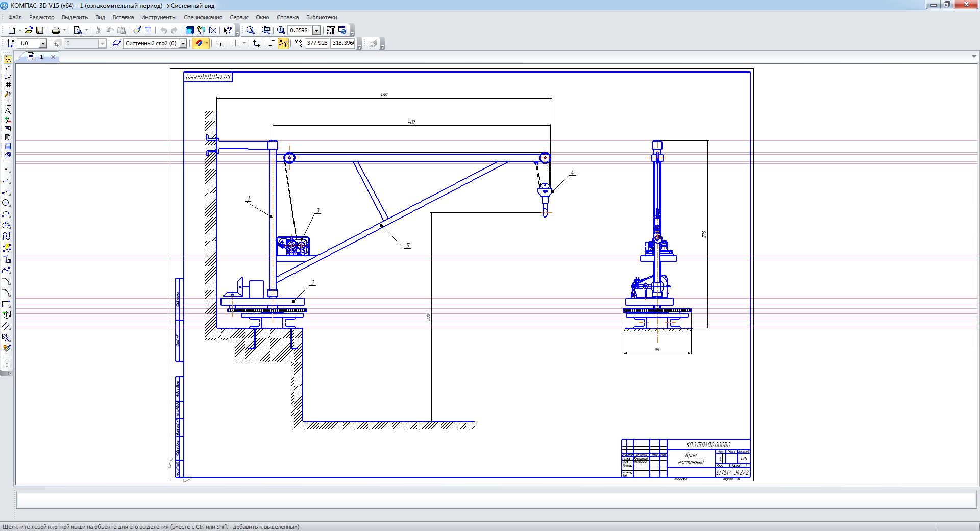Open the view scale 1.0 dropdown
Viewport: 980px width, 531px height.
pyautogui.click(x=43, y=43)
